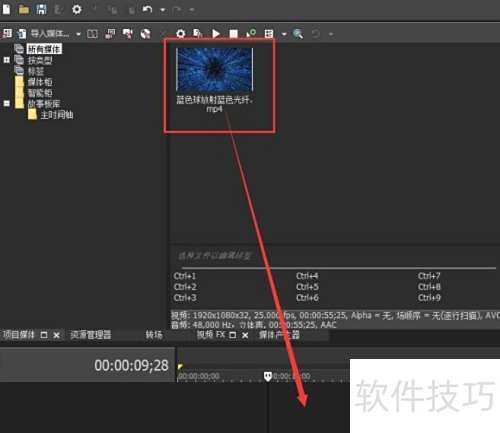
Task: Toggle the auto preview icon
Action: coord(251,33)
